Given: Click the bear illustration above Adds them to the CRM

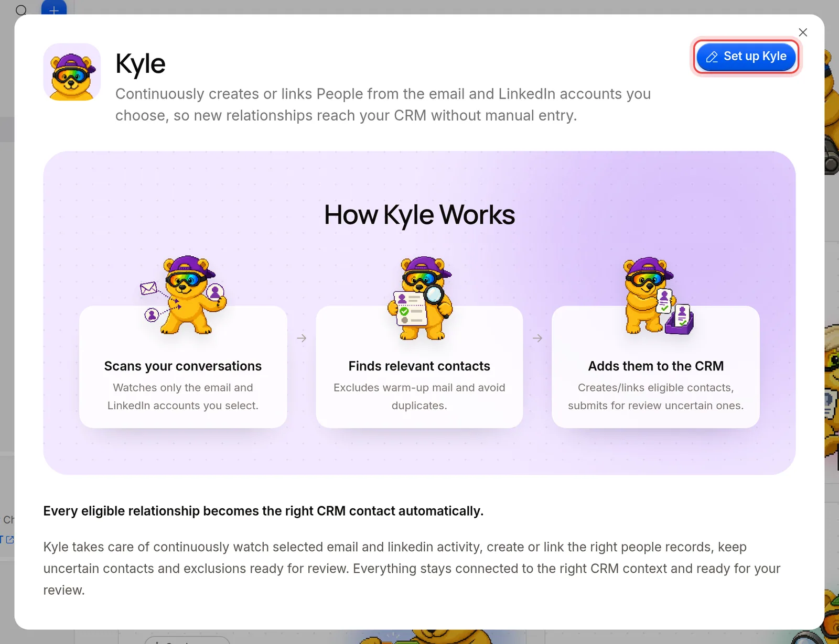Looking at the screenshot, I should pyautogui.click(x=658, y=296).
